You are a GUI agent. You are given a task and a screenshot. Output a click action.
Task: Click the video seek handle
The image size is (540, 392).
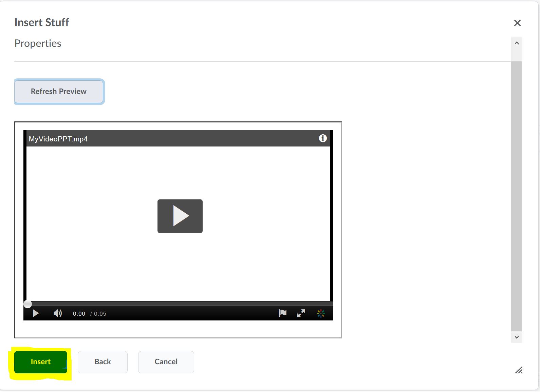coord(28,304)
